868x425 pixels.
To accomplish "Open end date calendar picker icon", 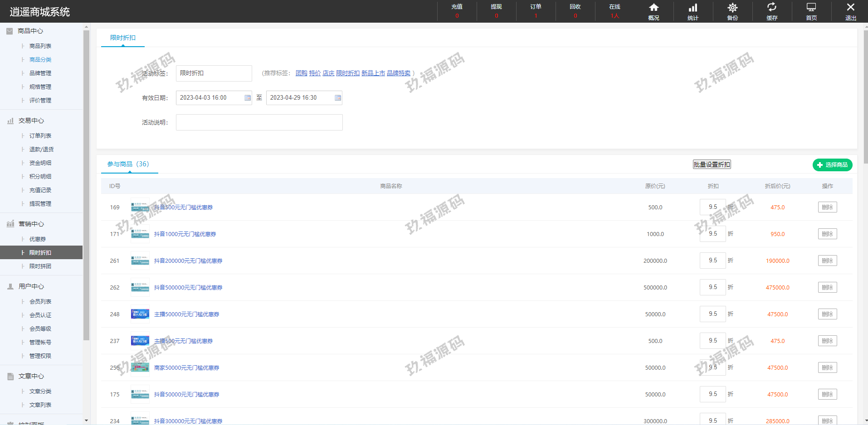I will tap(338, 98).
